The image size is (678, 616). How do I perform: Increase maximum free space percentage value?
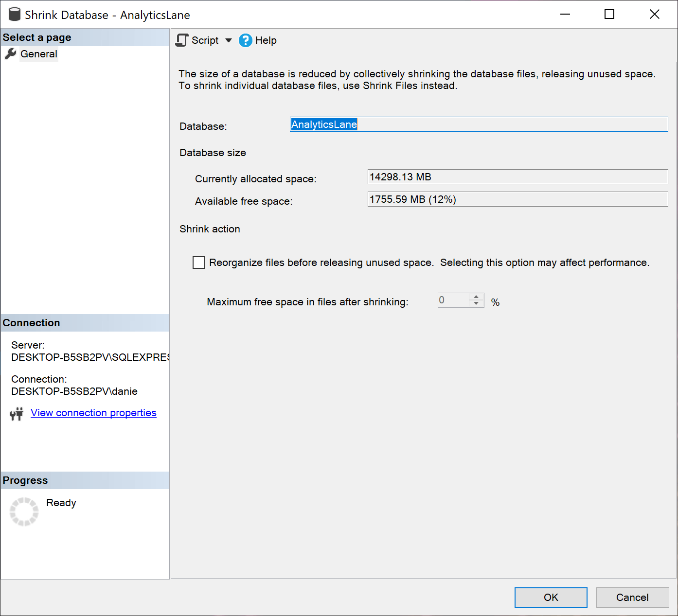point(476,297)
